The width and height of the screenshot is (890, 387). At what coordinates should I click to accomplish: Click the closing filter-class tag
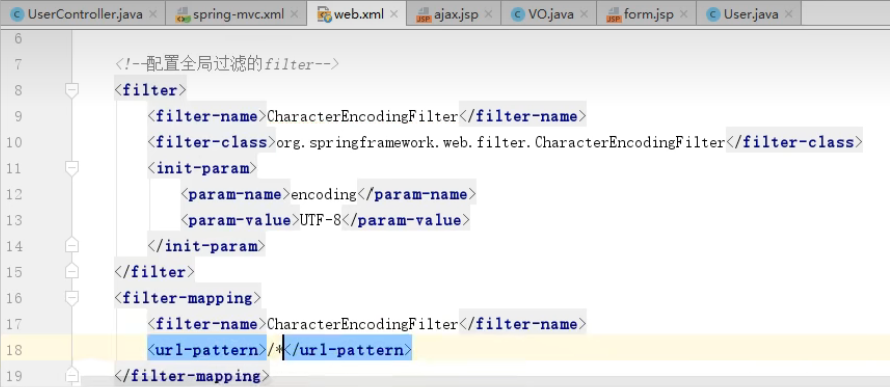(794, 142)
